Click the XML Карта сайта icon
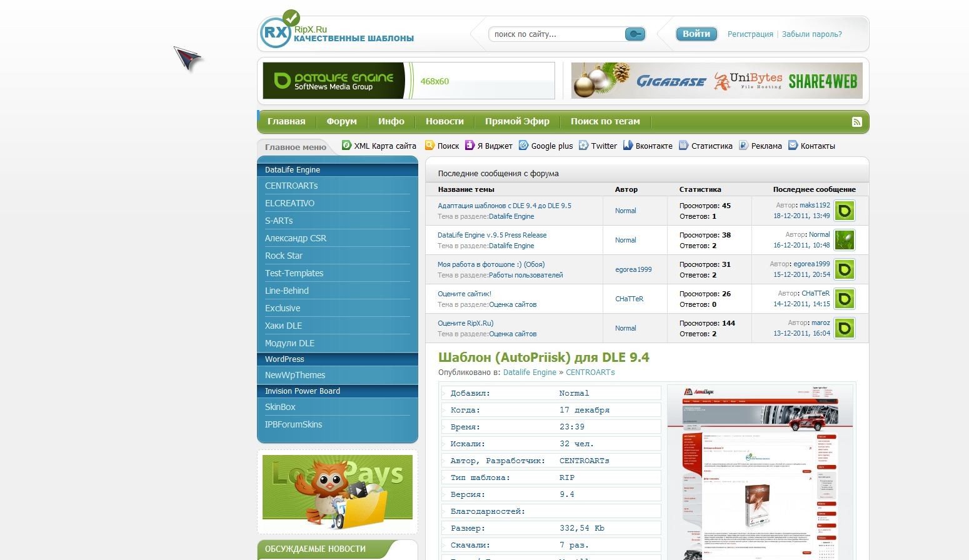Screen dimensions: 969x560 [x=346, y=145]
